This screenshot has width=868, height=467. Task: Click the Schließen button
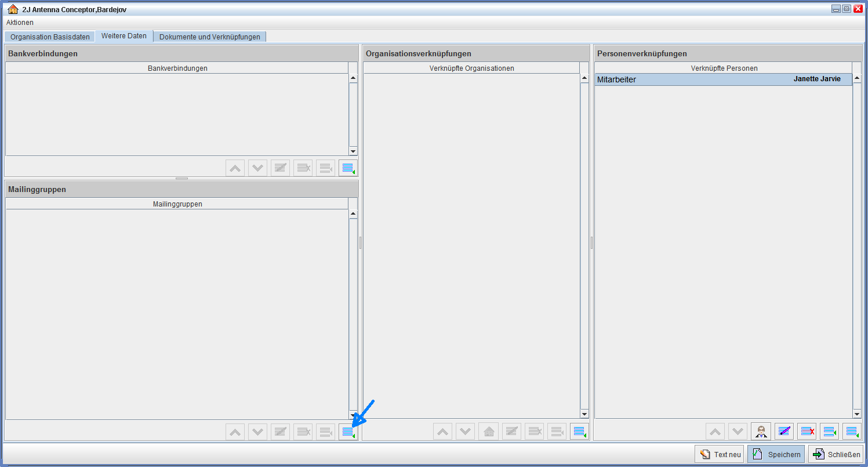[836, 454]
